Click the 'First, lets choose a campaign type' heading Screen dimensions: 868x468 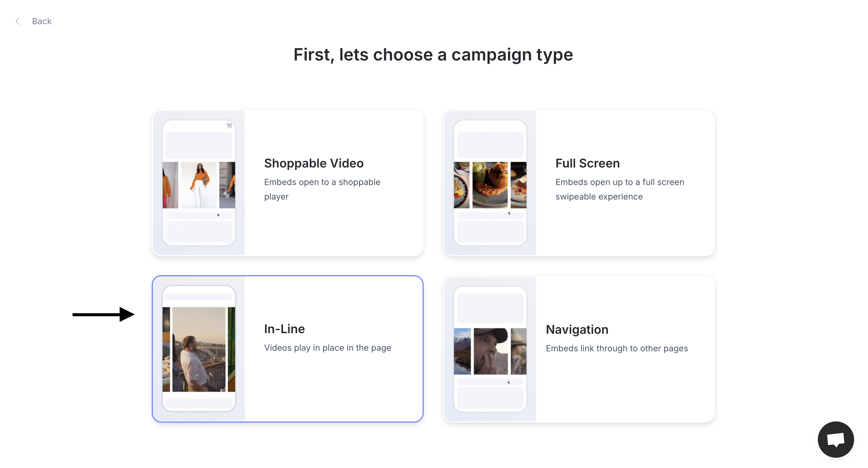(x=433, y=55)
